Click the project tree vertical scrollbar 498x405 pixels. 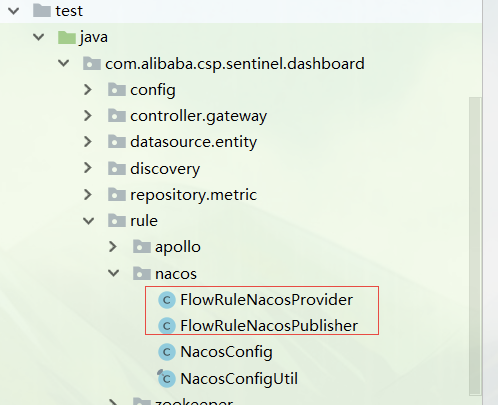(475, 246)
